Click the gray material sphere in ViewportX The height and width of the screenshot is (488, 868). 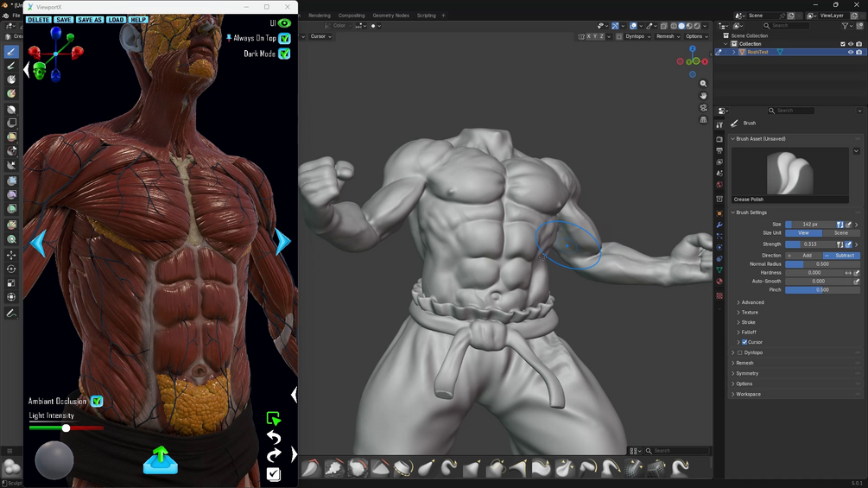pos(54,460)
